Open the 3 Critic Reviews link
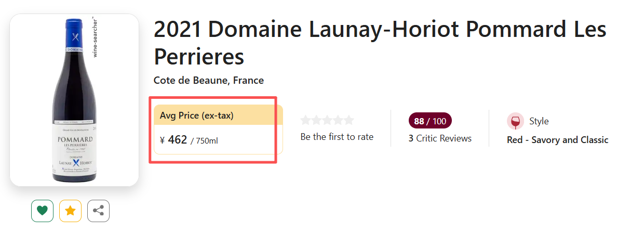The width and height of the screenshot is (644, 232). 440,138
